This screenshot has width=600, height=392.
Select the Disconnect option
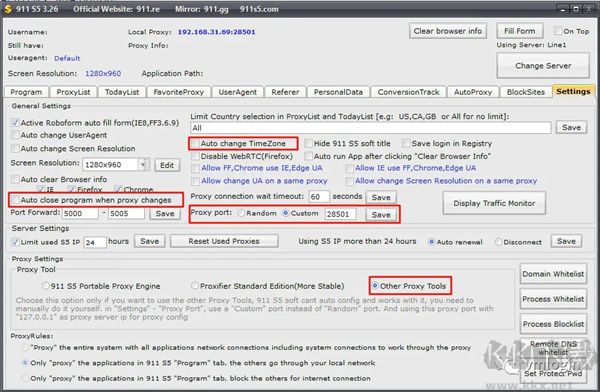(x=498, y=242)
